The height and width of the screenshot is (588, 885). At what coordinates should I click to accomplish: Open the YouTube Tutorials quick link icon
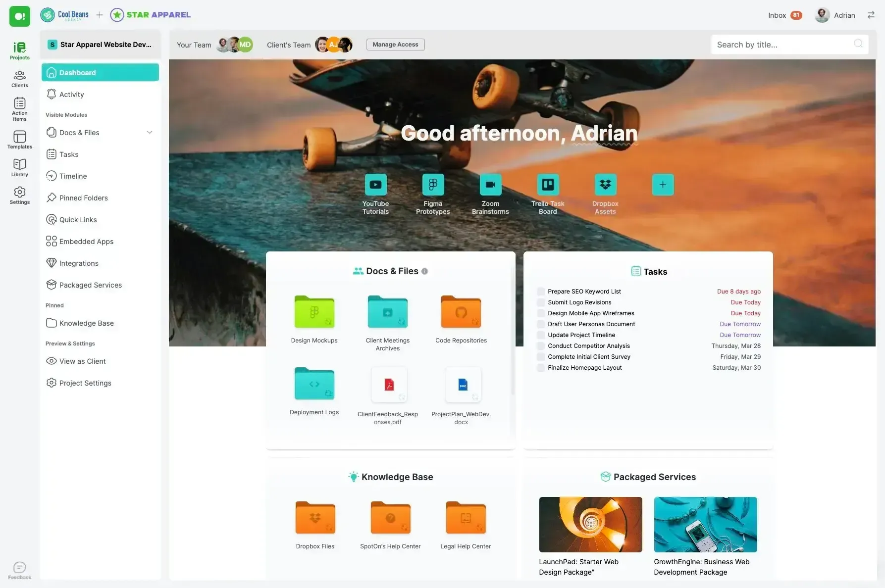point(375,185)
